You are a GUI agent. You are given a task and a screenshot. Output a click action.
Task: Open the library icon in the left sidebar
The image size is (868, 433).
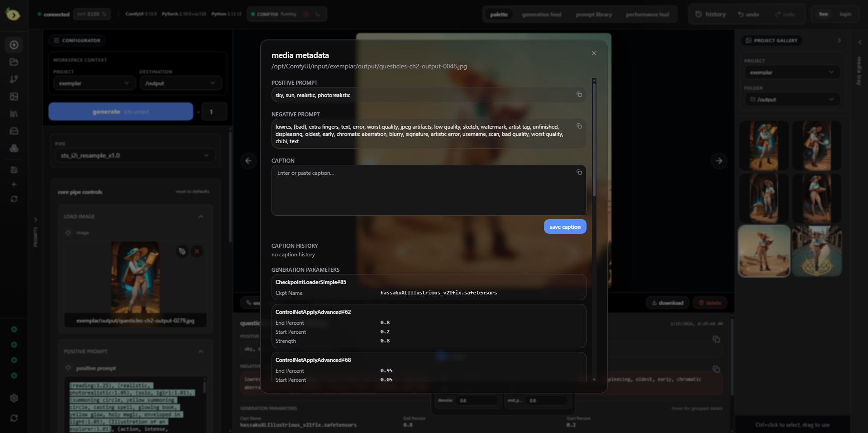click(14, 114)
